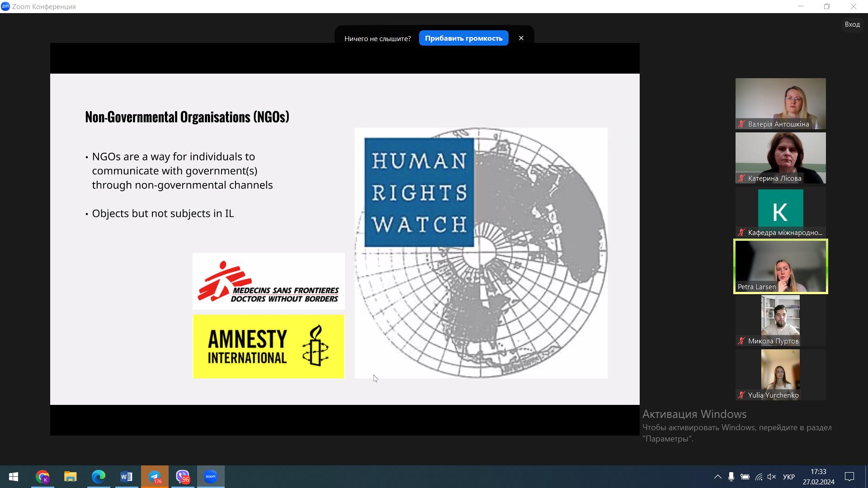The image size is (868, 488).
Task: Dismiss the volume notification with X
Action: click(521, 38)
